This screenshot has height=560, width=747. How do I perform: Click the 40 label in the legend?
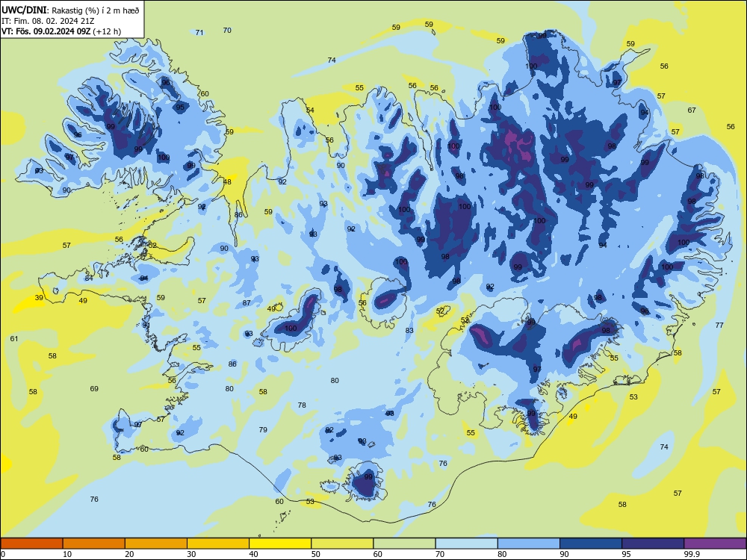tap(253, 554)
